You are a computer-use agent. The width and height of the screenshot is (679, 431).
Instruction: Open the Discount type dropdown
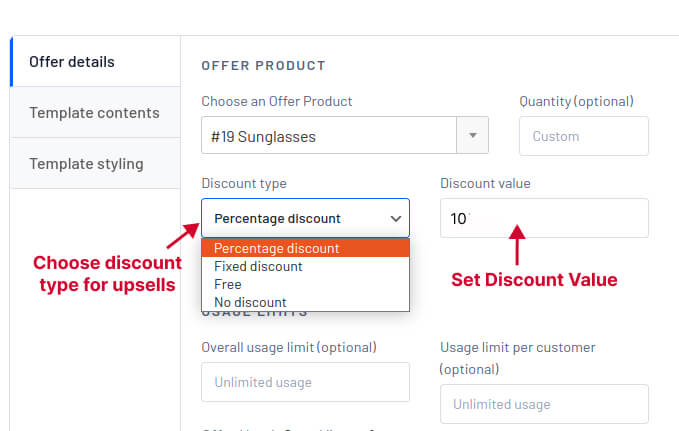[x=305, y=218]
